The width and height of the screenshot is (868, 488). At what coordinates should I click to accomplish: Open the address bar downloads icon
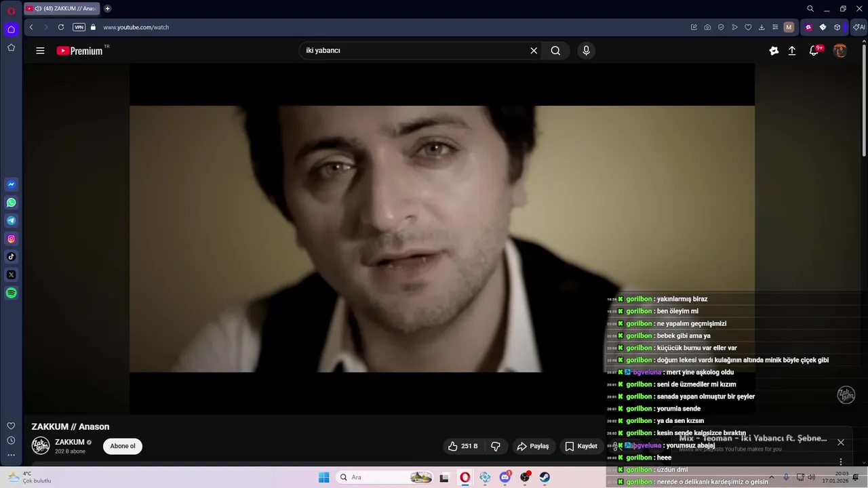[x=762, y=27]
